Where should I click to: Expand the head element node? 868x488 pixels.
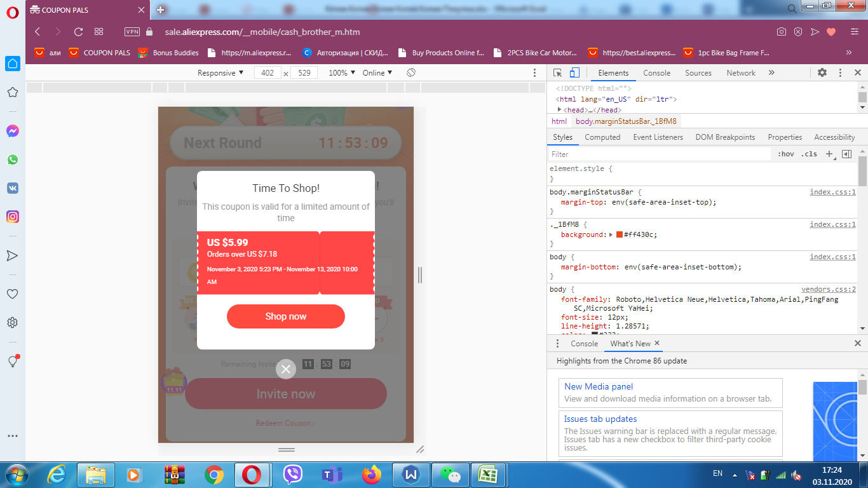pos(559,109)
